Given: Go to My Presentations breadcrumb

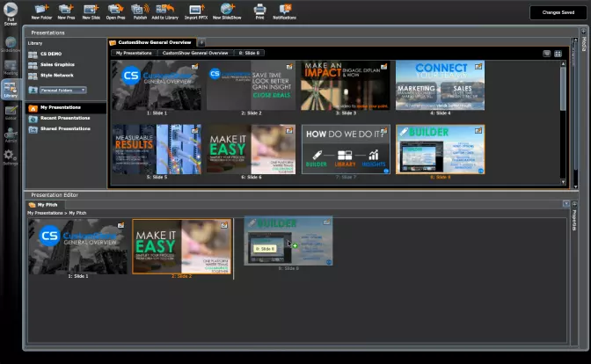Looking at the screenshot, I should [134, 53].
